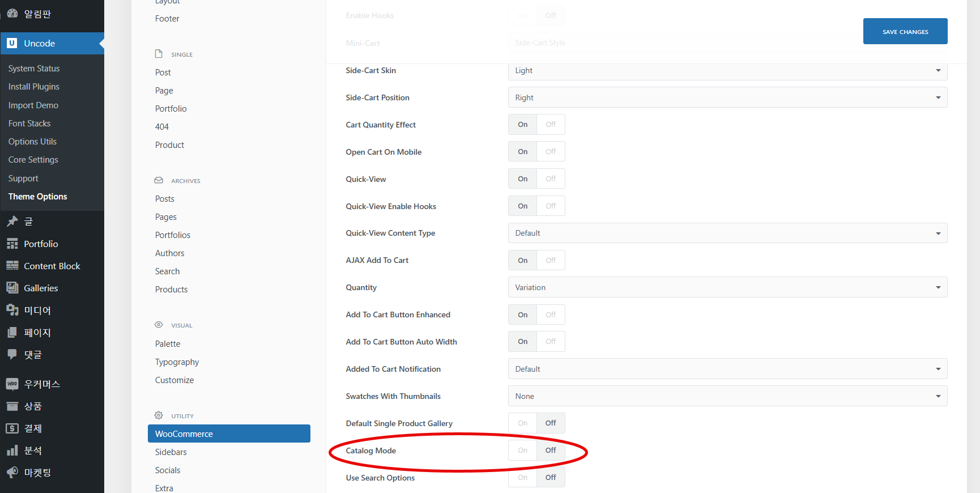Open the Added To Cart Notification dropdown
Image resolution: width=980 pixels, height=493 pixels.
click(727, 369)
